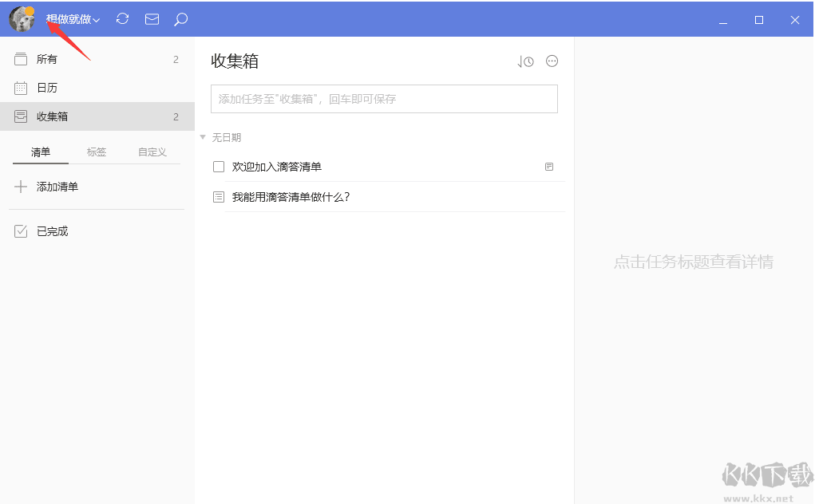Select 日历 calendar view in sidebar
Image resolution: width=815 pixels, height=504 pixels.
click(48, 87)
